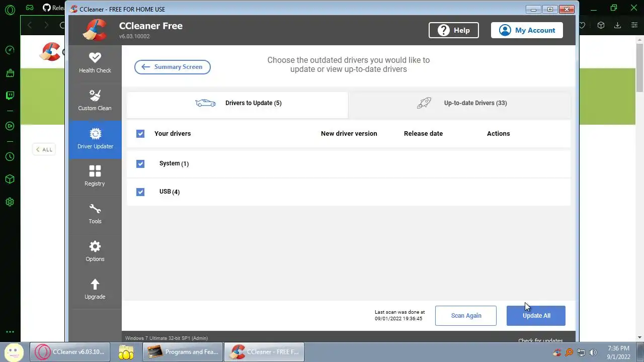Open the Upgrade section
The width and height of the screenshot is (644, 362).
(x=95, y=290)
